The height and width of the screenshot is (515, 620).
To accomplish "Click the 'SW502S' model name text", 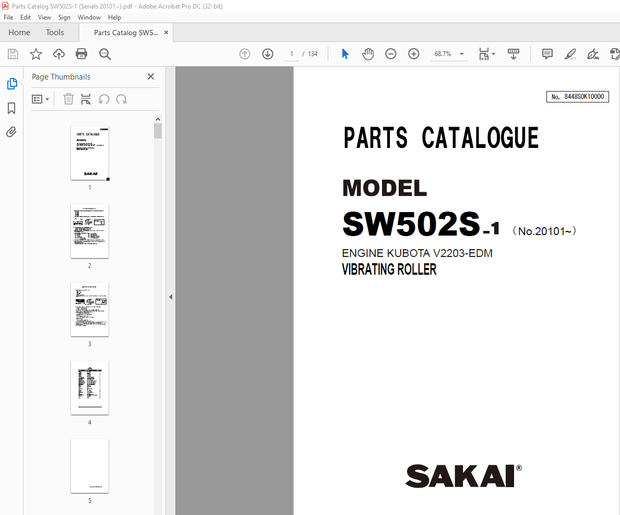I will tap(411, 224).
